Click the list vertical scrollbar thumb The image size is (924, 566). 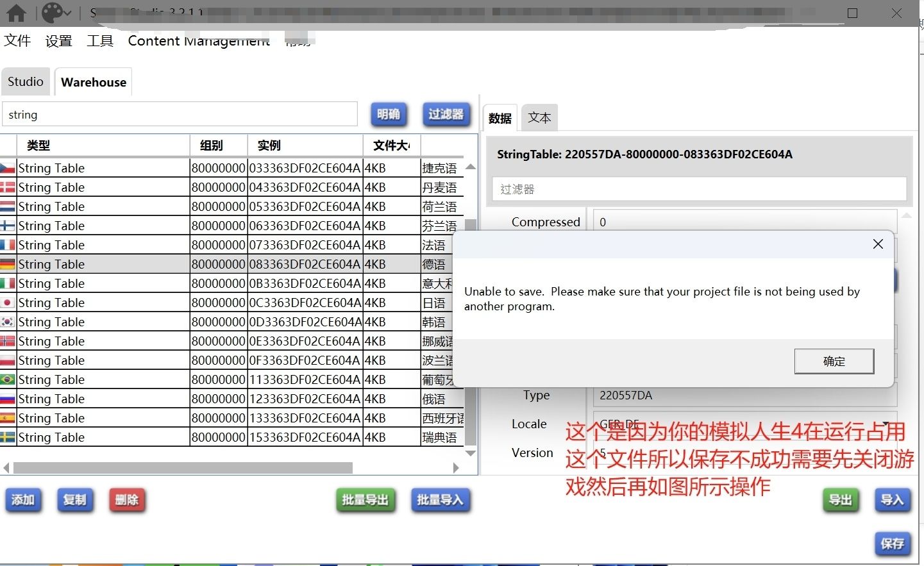471,332
